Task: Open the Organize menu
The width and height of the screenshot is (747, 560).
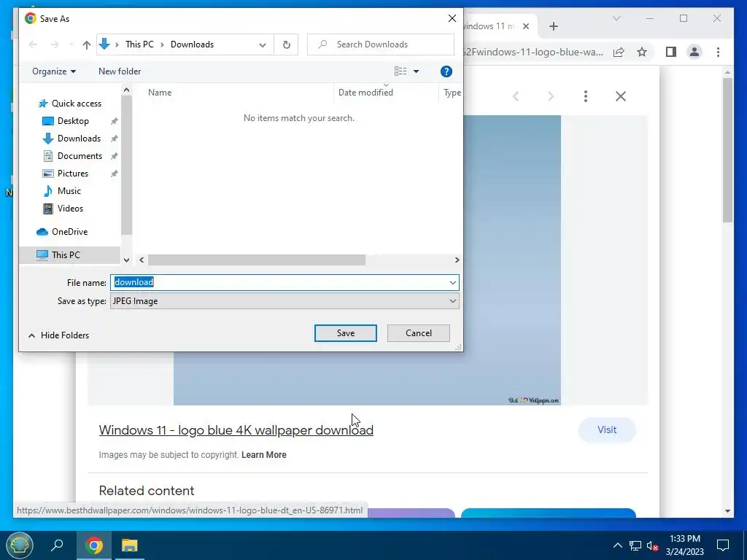Action: (54, 71)
